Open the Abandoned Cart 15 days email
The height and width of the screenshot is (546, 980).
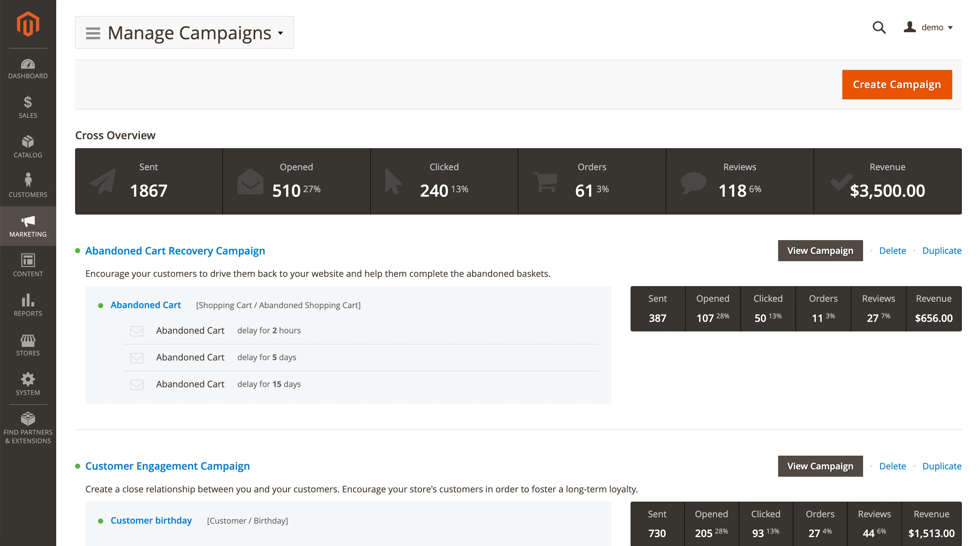click(190, 384)
